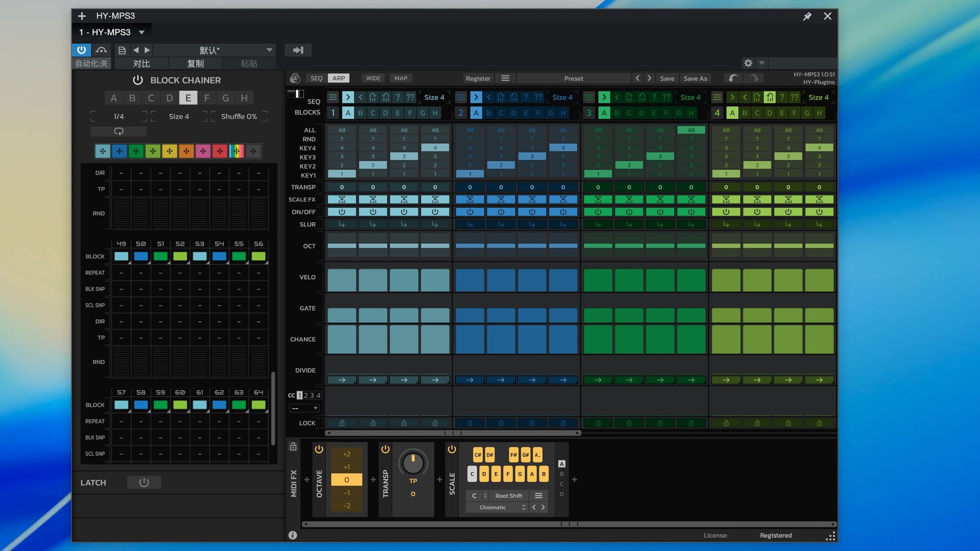Pin the plugin window
The width and height of the screenshot is (980, 551).
pos(807,16)
